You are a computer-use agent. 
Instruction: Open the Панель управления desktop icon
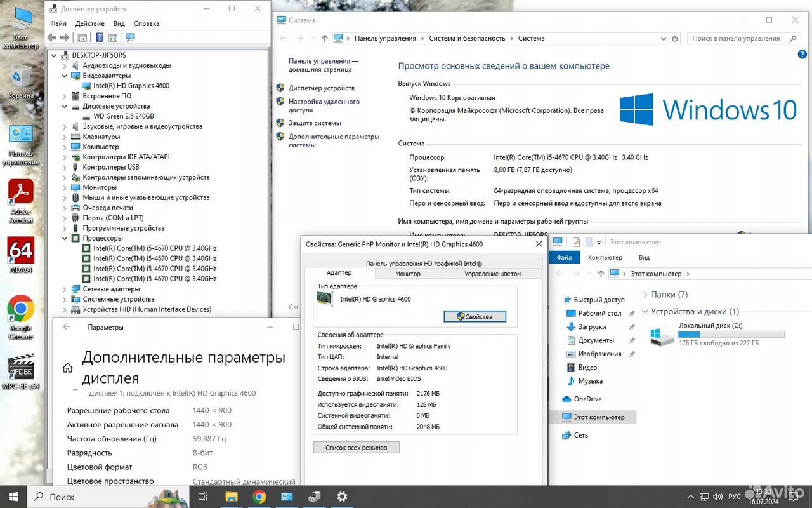pyautogui.click(x=20, y=145)
